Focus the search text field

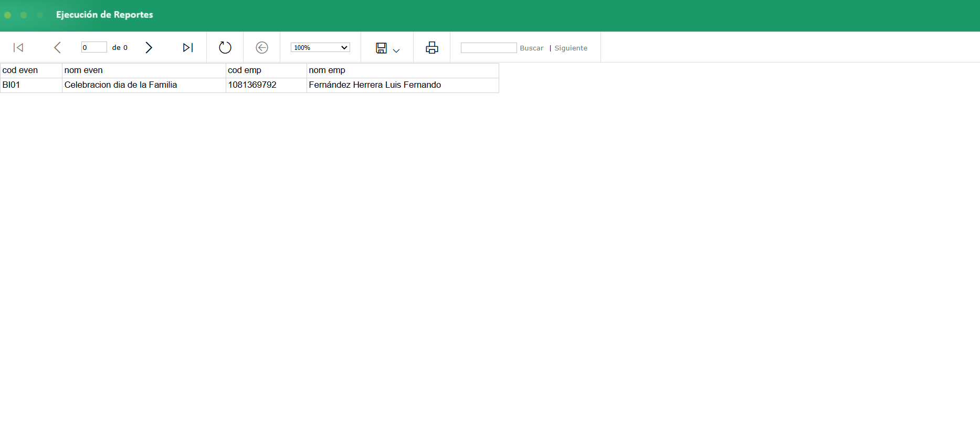pos(489,48)
